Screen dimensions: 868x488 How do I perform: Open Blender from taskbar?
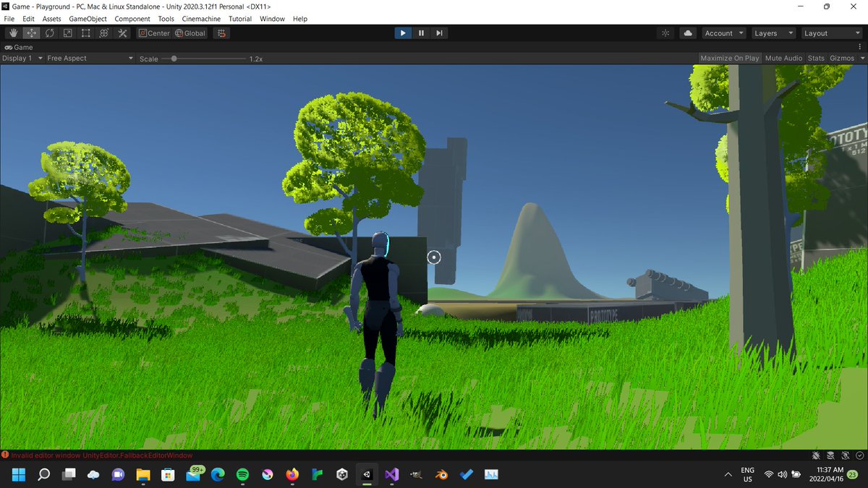click(441, 475)
